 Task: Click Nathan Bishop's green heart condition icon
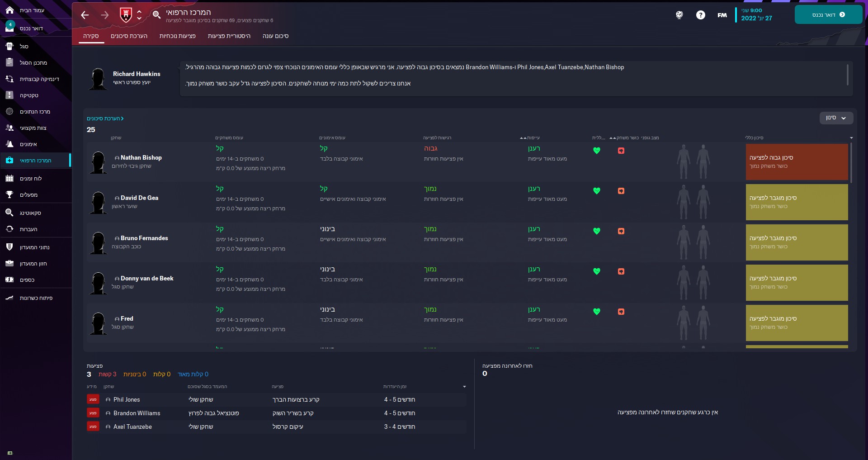(597, 151)
